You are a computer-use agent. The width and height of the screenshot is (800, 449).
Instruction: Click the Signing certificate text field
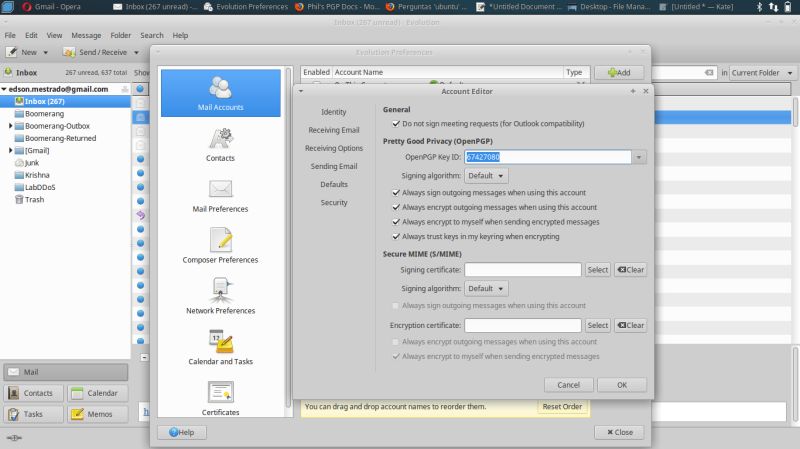pos(523,270)
